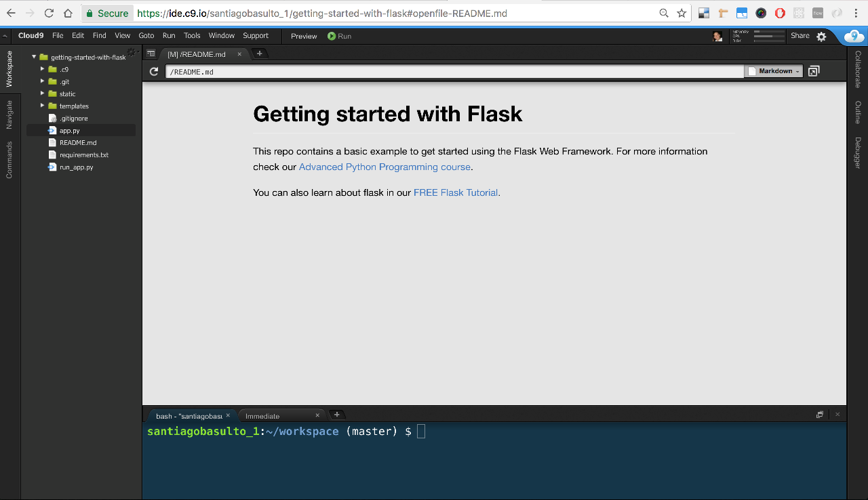Screen dimensions: 868x500
Task: Open the Markdown format dropdown
Action: (x=773, y=70)
